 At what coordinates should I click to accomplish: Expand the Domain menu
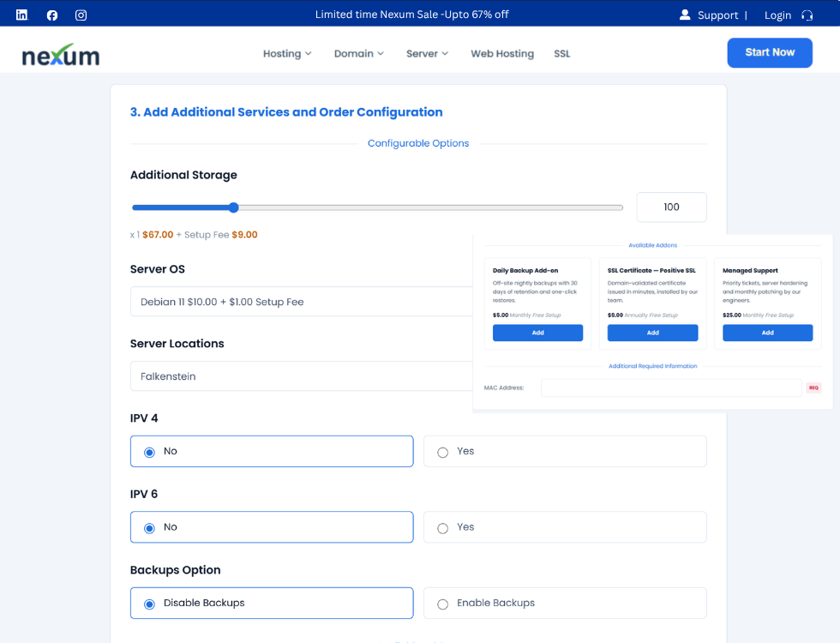point(359,53)
